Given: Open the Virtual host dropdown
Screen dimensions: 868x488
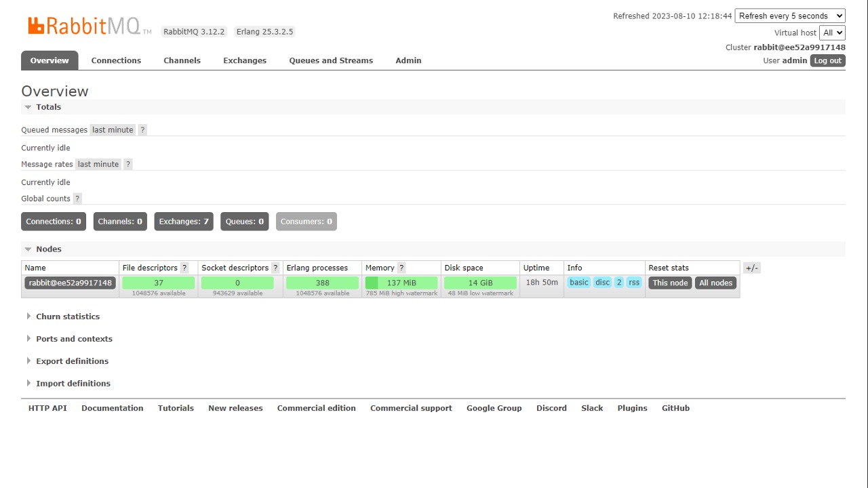Looking at the screenshot, I should point(831,33).
